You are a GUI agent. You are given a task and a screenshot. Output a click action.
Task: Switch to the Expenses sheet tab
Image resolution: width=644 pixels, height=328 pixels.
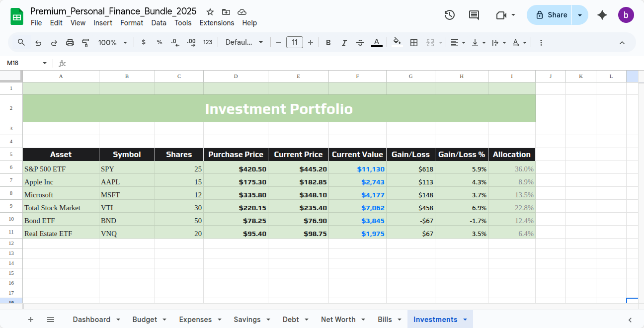tap(195, 320)
